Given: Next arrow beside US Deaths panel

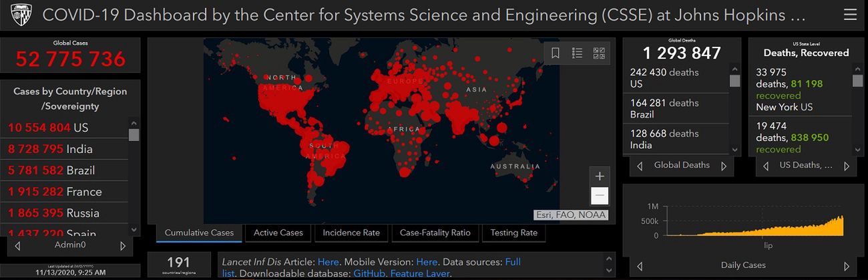Looking at the screenshot, I should 847,166.
